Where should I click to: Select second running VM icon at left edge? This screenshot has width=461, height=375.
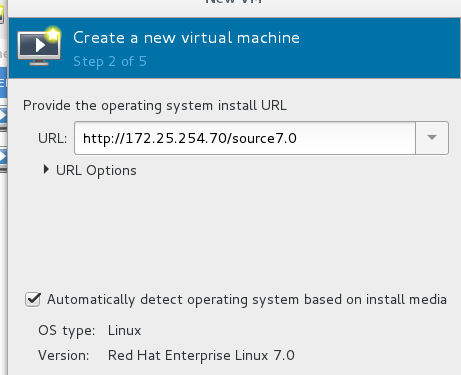click(x=3, y=156)
